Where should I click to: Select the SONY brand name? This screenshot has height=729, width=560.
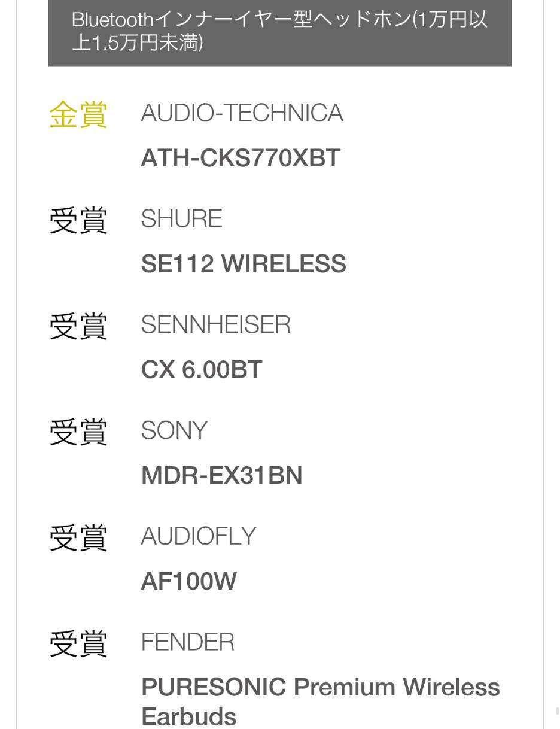174,431
